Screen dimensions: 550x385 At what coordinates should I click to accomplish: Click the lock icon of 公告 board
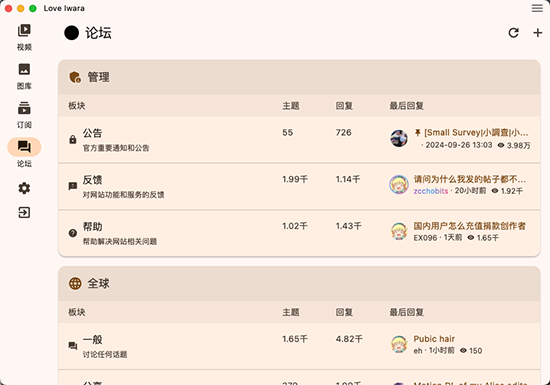(x=73, y=140)
